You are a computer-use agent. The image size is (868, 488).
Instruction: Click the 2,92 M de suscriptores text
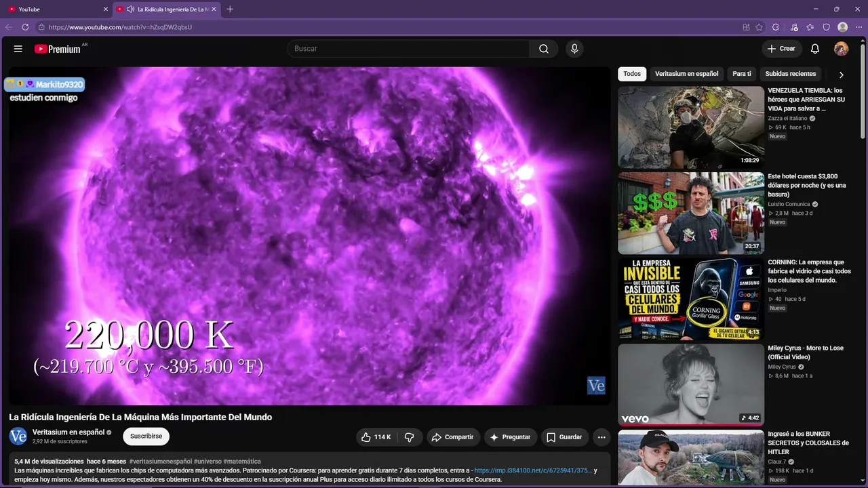(x=60, y=442)
